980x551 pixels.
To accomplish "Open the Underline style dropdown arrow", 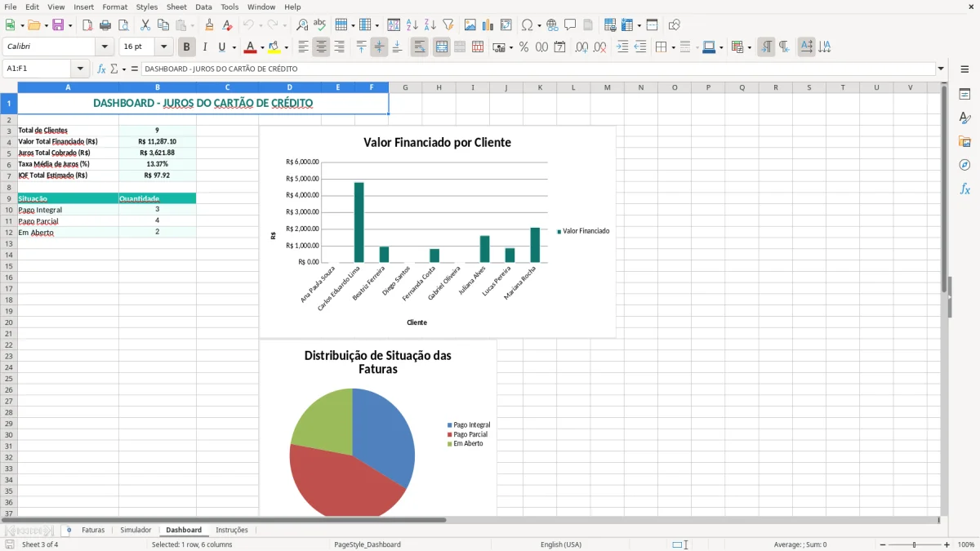I will 234,47.
